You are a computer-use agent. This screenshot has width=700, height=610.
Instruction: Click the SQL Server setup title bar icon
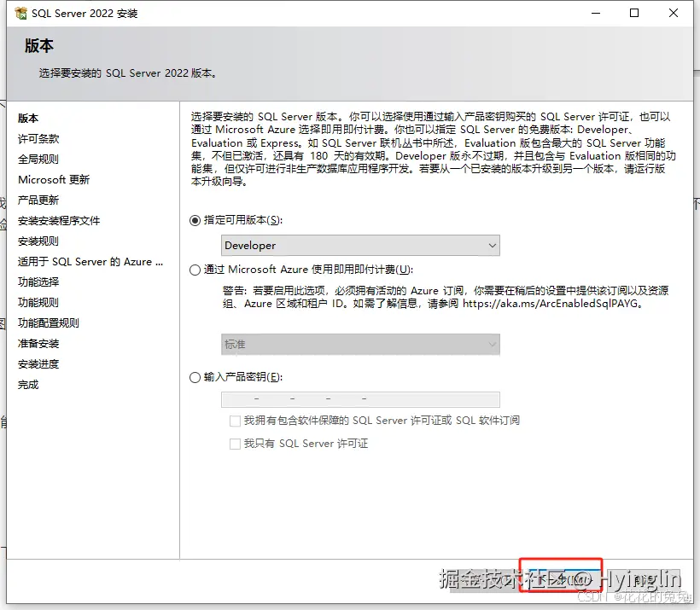click(20, 14)
